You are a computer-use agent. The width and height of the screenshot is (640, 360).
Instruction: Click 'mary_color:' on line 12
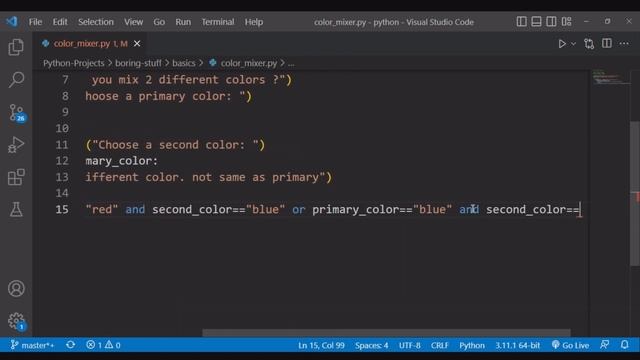pos(122,161)
